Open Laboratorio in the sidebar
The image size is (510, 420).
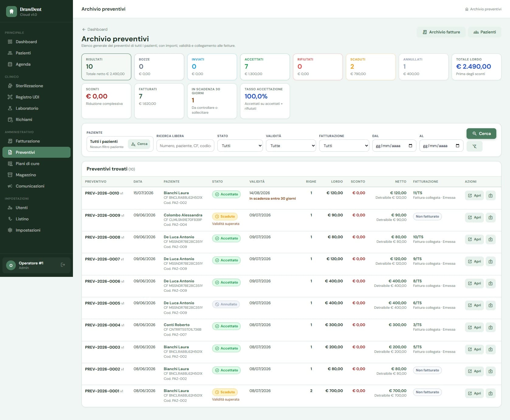36,108
